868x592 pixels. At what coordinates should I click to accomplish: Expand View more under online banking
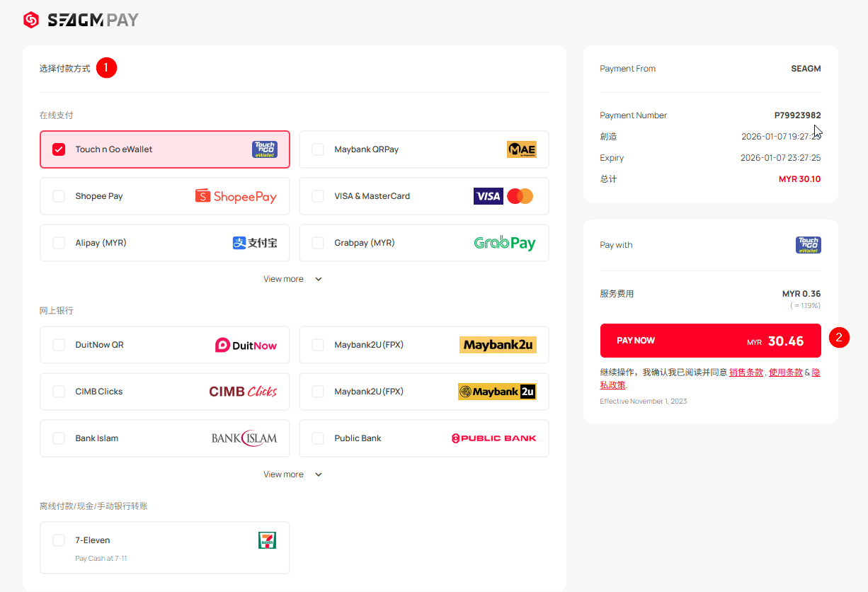coord(293,474)
